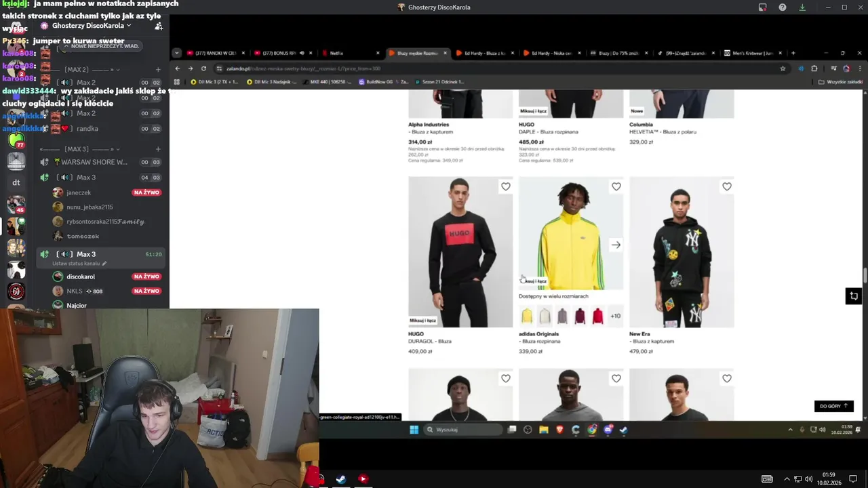The width and height of the screenshot is (868, 488).
Task: Reload the Zalando page
Action: (x=203, y=68)
